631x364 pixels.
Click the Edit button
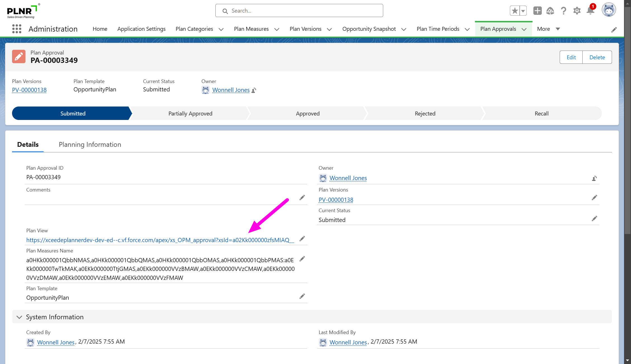pyautogui.click(x=571, y=57)
